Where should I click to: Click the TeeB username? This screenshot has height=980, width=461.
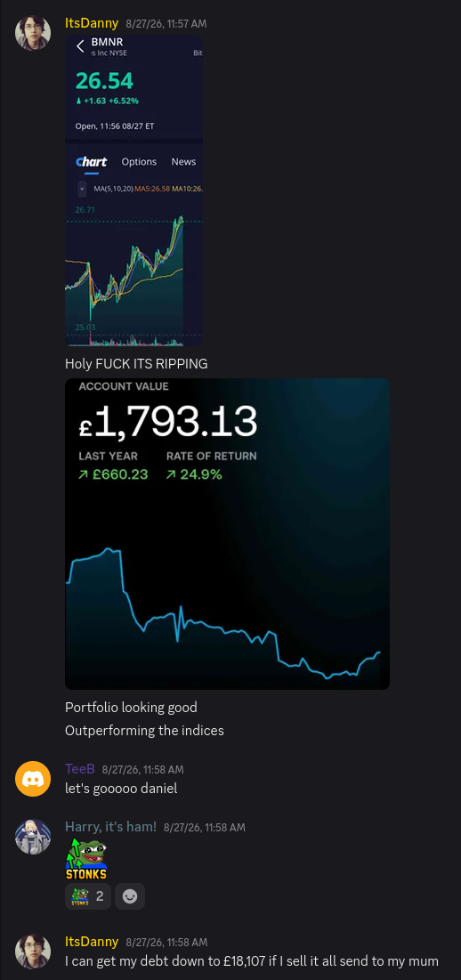(x=80, y=769)
